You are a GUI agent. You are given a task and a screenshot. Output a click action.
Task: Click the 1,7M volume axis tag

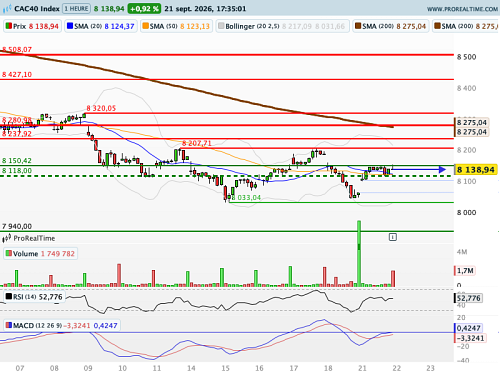pyautogui.click(x=465, y=271)
